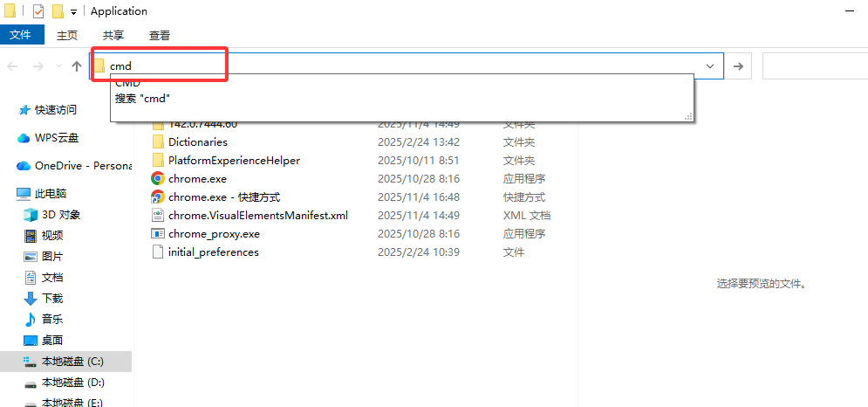Screen dimensions: 868x407
Task: Go forward with the right arrow button
Action: click(x=38, y=66)
